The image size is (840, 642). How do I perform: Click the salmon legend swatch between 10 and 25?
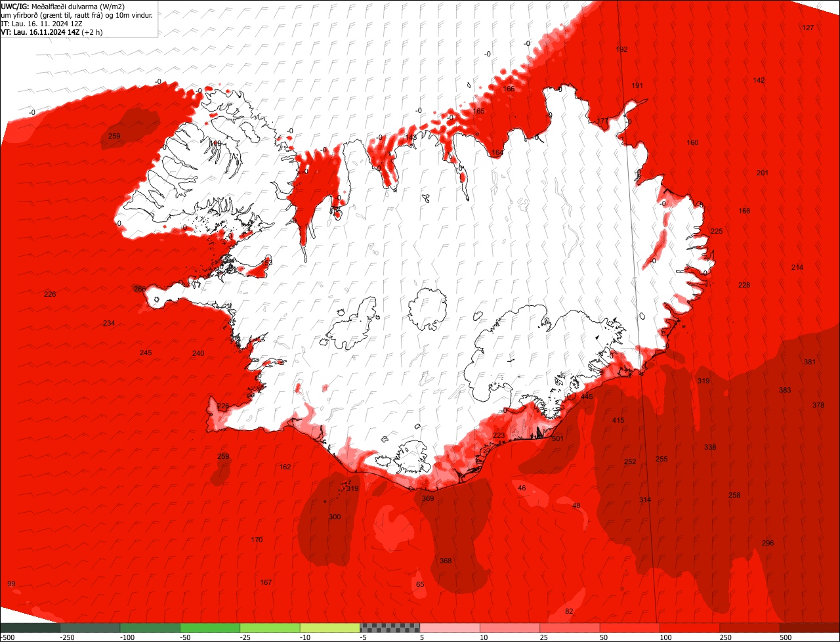[x=510, y=628]
